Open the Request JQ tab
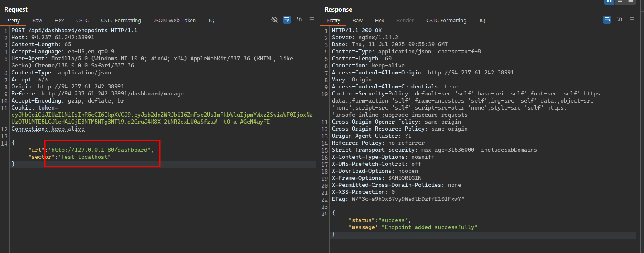This screenshot has width=644, height=253. pos(211,20)
